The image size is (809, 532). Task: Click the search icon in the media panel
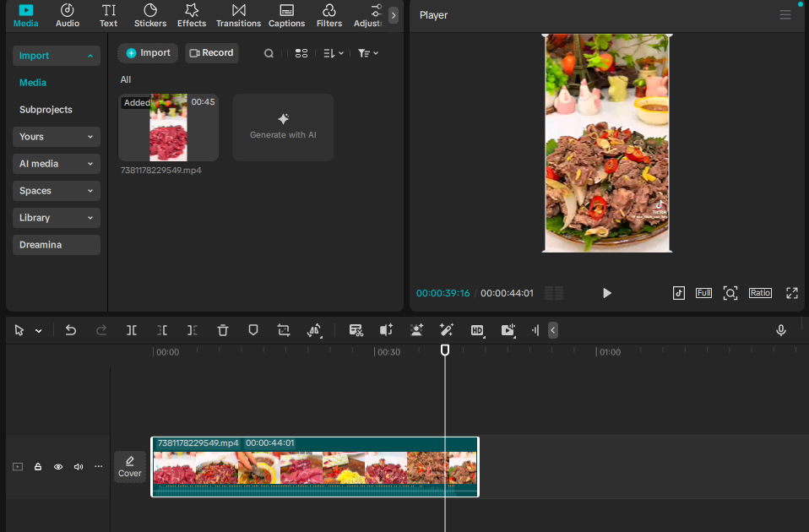pyautogui.click(x=269, y=53)
